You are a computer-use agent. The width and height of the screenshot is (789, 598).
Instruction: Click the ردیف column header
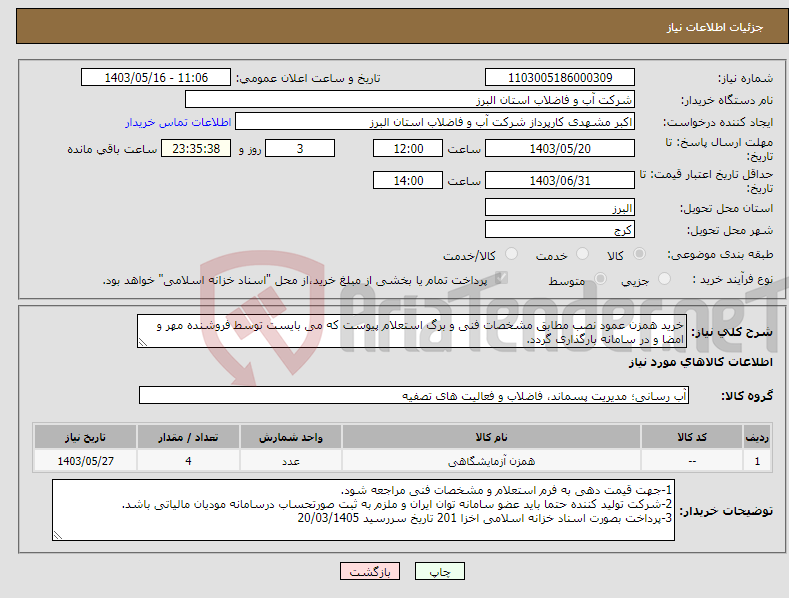tap(757, 437)
